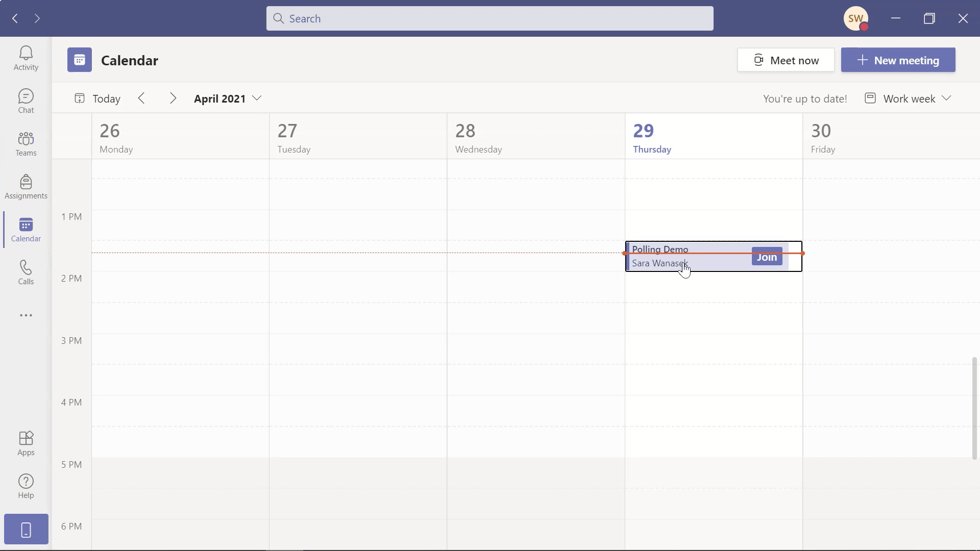The image size is (980, 551).
Task: Click the More options ellipsis in sidebar
Action: 26,315
